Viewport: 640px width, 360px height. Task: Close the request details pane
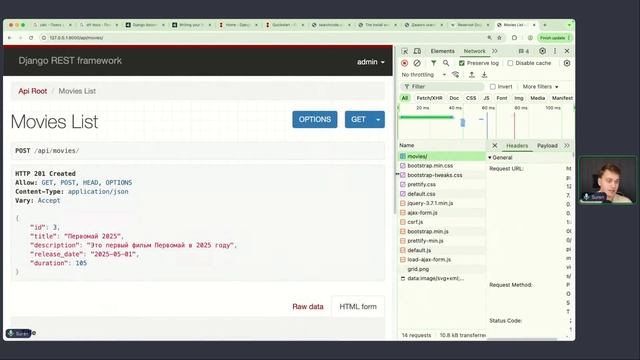tap(495, 145)
